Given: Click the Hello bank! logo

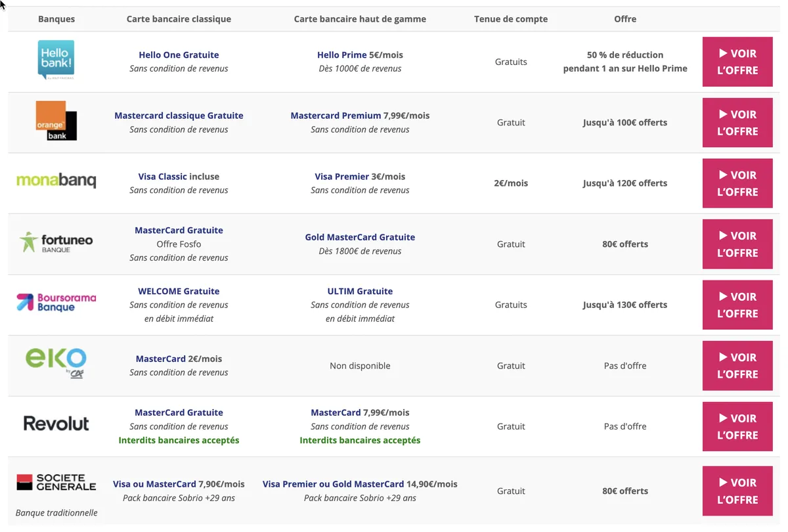Looking at the screenshot, I should tap(56, 60).
